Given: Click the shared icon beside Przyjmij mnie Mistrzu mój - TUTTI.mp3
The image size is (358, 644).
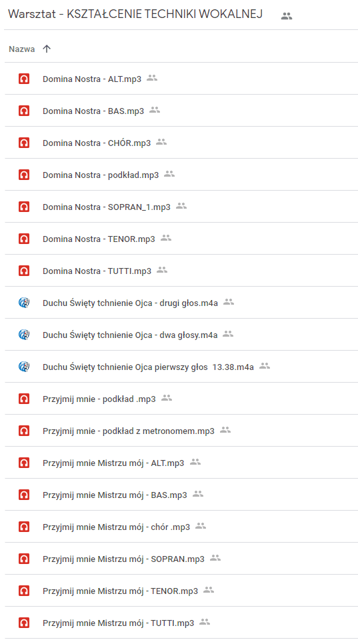Looking at the screenshot, I should 205,622.
